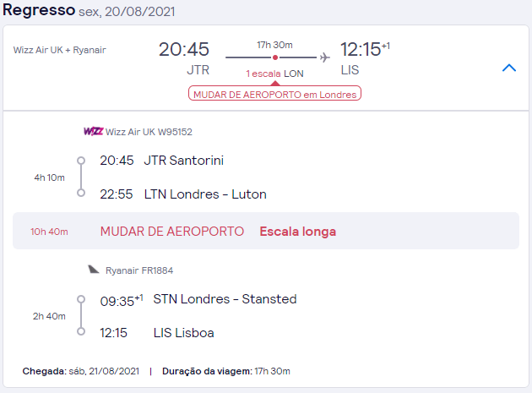This screenshot has height=393, width=532.
Task: Click the Ryanair logo icon
Action: (x=94, y=270)
